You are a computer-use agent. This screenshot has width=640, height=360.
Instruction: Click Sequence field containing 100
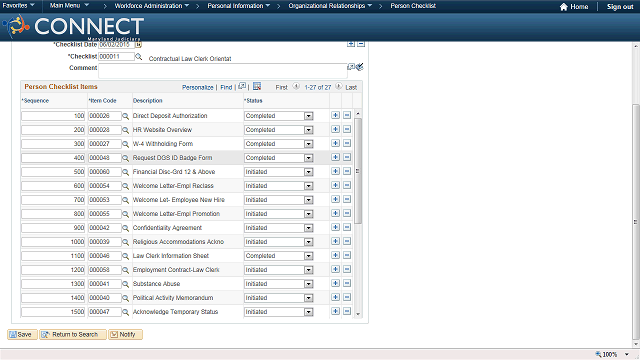pyautogui.click(x=53, y=116)
